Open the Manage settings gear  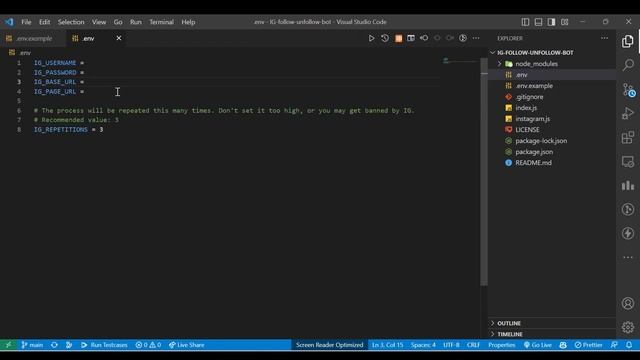pos(628,327)
